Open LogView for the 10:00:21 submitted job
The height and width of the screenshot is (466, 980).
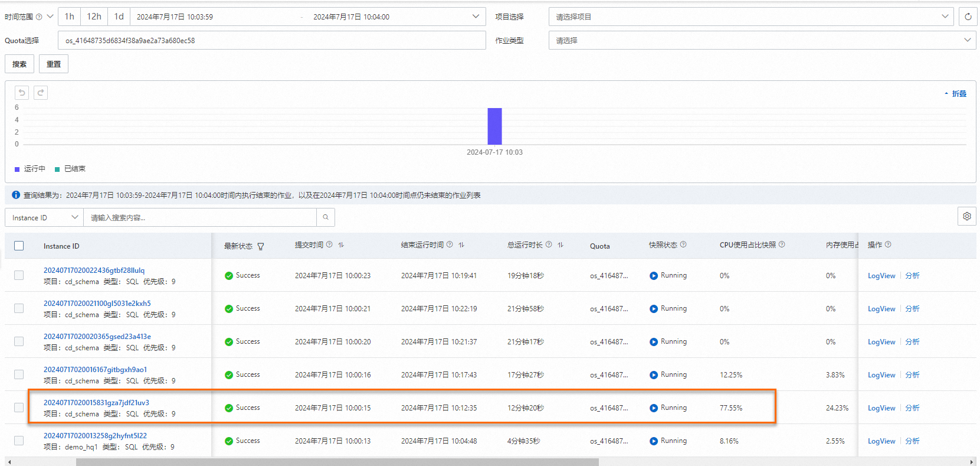click(x=881, y=309)
